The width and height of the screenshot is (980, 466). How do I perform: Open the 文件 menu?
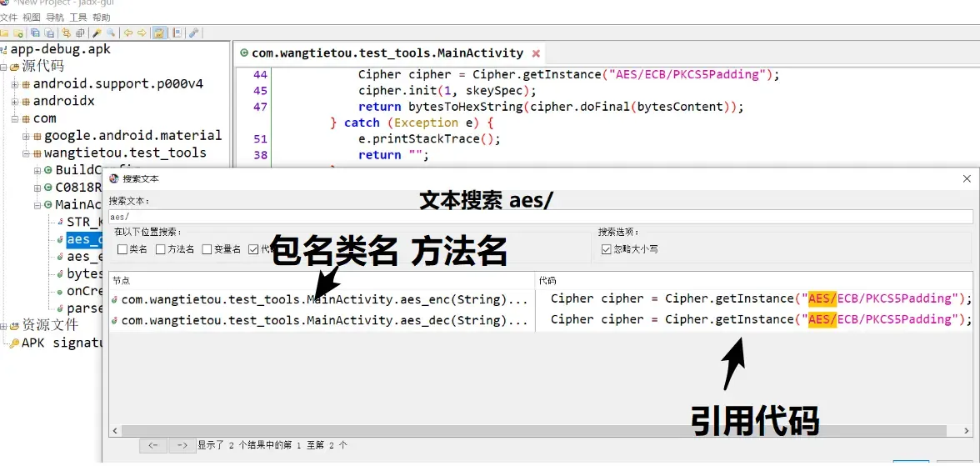click(x=8, y=18)
